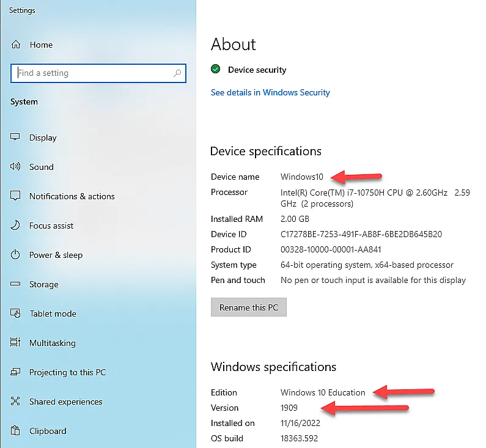Click the Installed on date 11/16/2022

pos(300,423)
